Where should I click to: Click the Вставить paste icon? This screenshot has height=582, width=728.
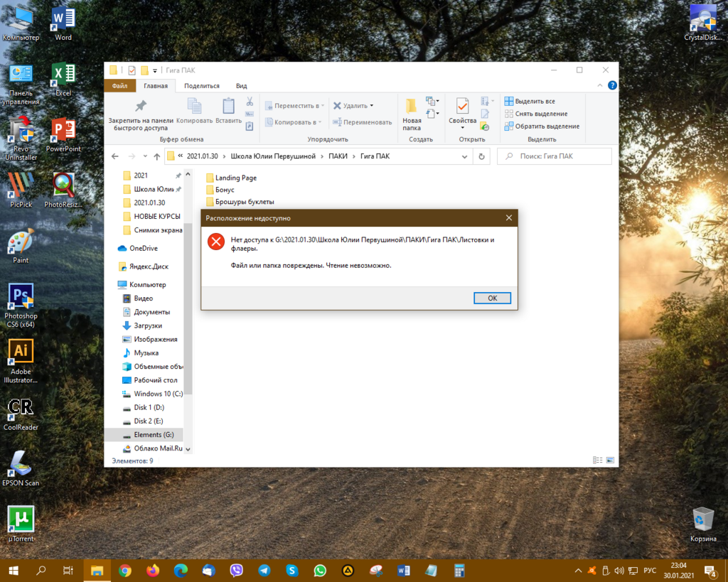click(x=228, y=106)
